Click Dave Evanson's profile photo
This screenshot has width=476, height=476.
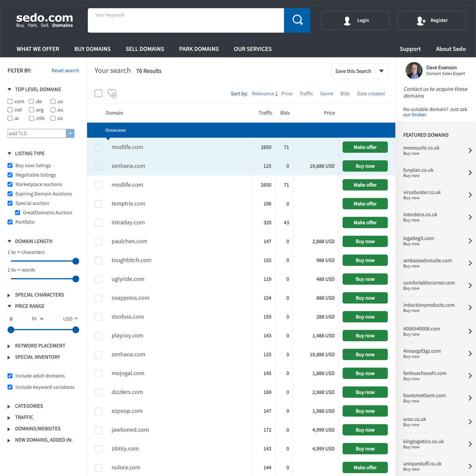coord(414,71)
